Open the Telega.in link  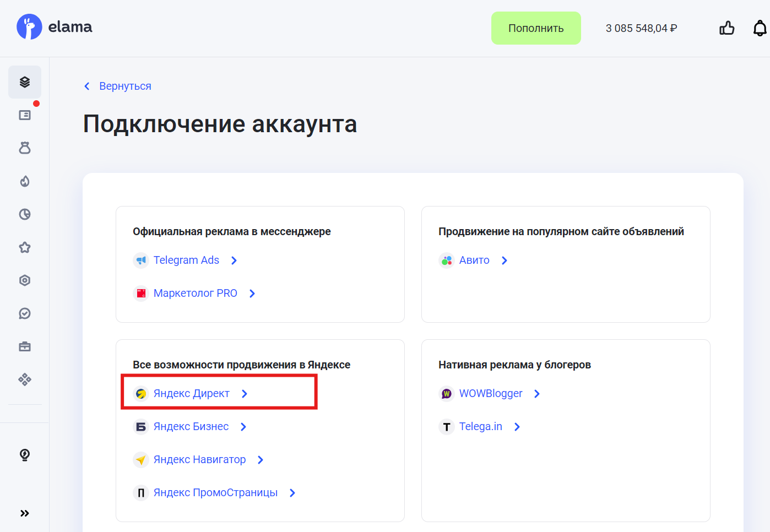click(x=481, y=426)
